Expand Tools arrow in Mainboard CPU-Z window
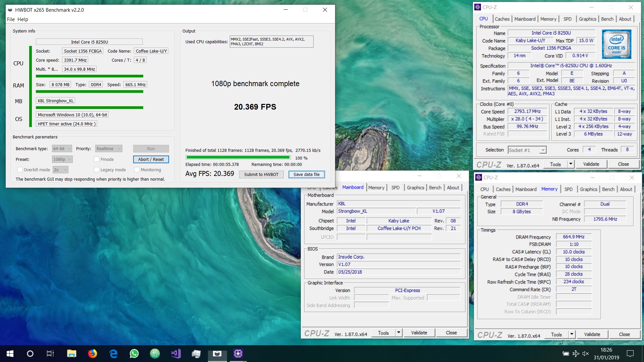Viewport: 644px width, 362px height. pyautogui.click(x=398, y=333)
